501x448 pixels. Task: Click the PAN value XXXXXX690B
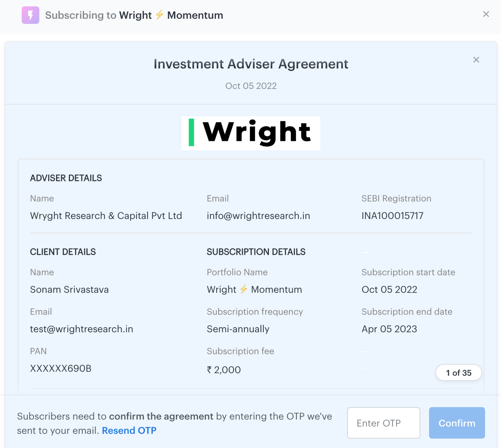(61, 368)
